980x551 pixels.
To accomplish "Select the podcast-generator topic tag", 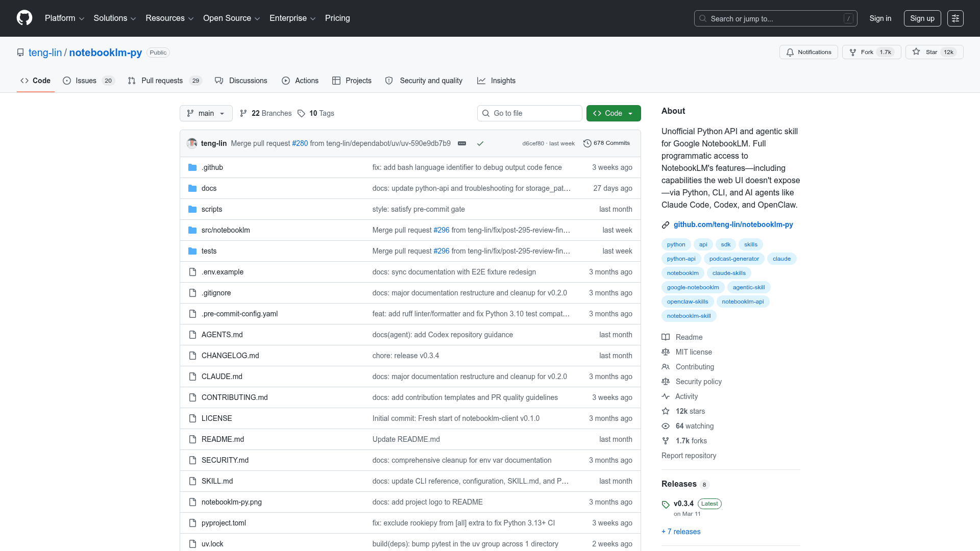I will click(x=733, y=259).
